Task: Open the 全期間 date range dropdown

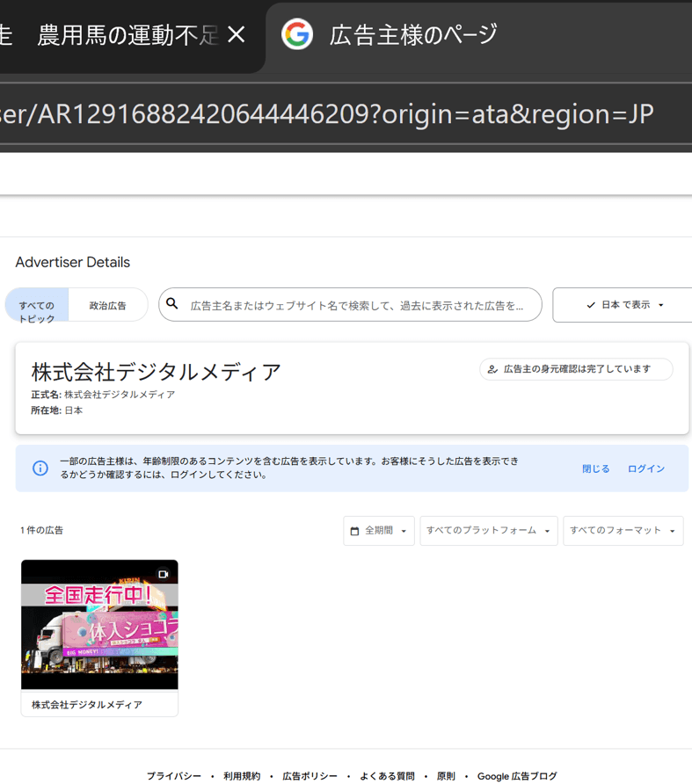Action: click(379, 531)
